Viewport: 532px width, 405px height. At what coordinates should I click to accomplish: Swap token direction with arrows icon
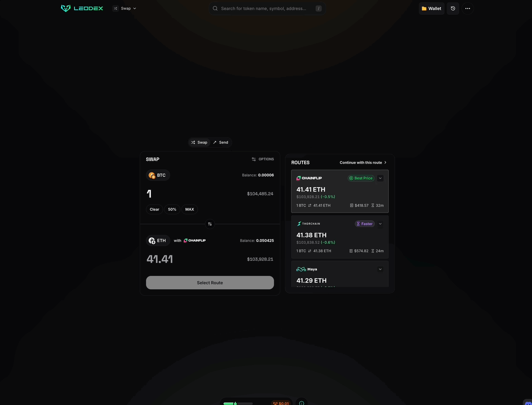[210, 224]
